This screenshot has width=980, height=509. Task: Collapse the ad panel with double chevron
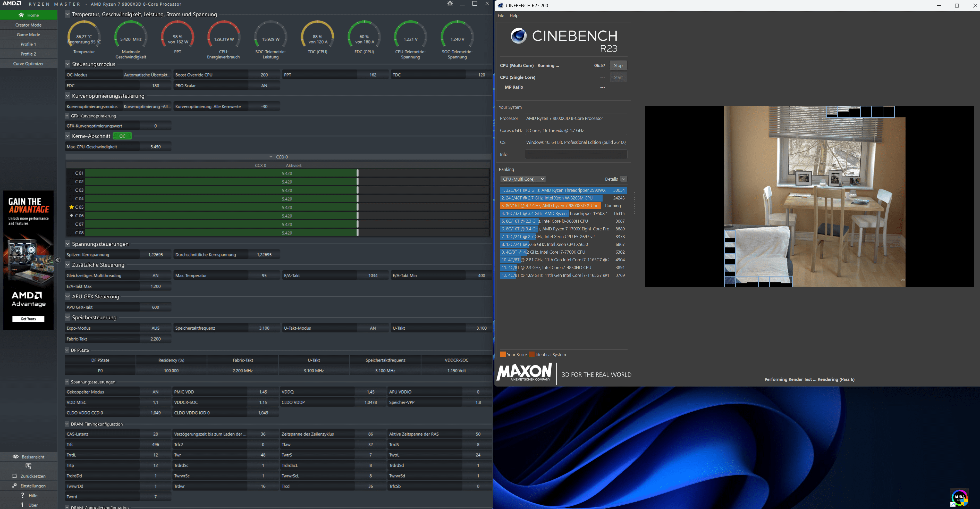(x=57, y=260)
